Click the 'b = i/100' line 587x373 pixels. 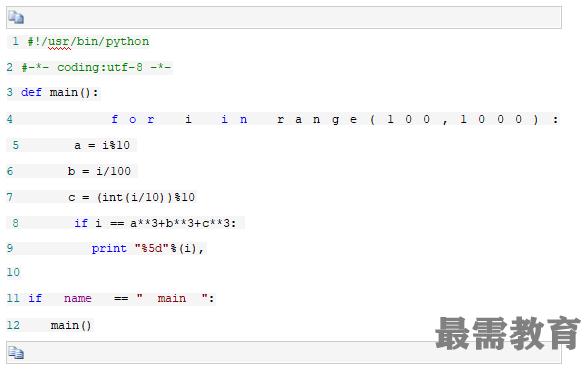(99, 172)
